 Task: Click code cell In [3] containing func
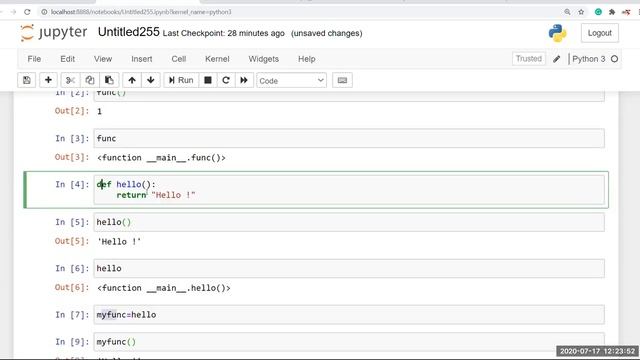coord(349,138)
